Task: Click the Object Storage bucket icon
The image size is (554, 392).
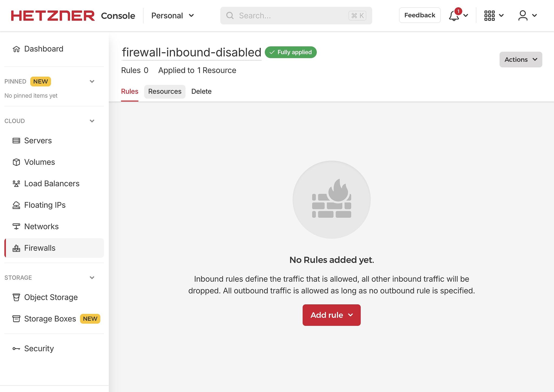Action: click(x=16, y=297)
